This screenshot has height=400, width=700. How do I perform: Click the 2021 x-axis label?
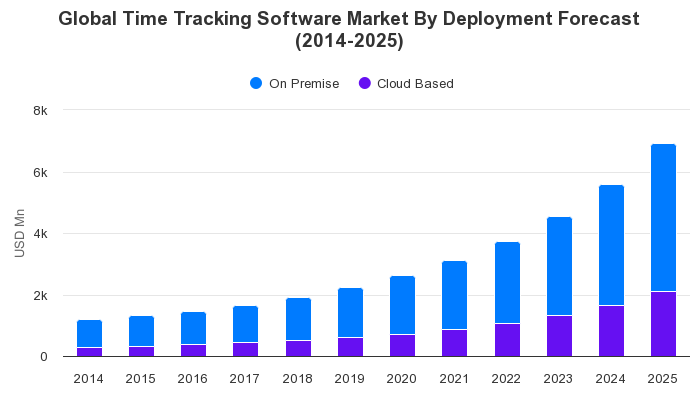pyautogui.click(x=454, y=379)
